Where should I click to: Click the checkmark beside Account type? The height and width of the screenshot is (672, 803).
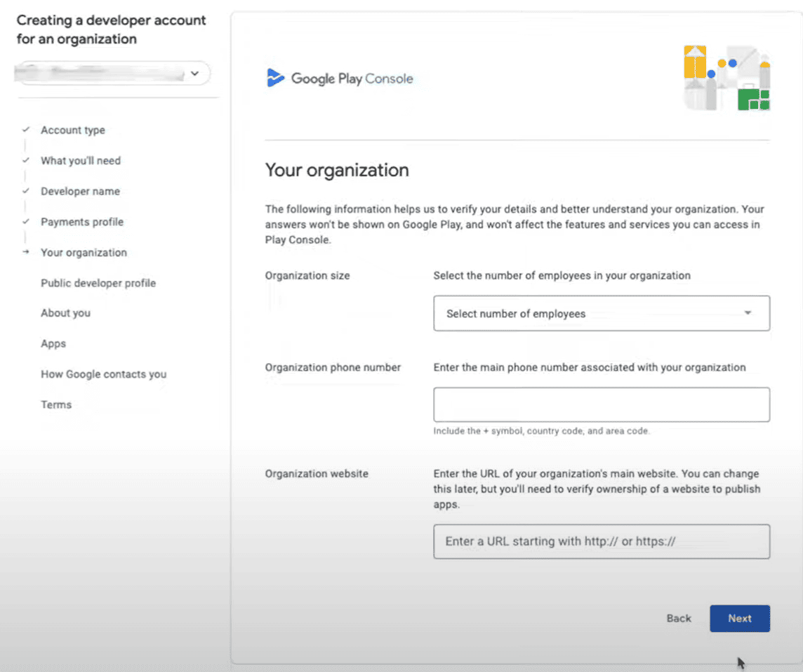[26, 130]
